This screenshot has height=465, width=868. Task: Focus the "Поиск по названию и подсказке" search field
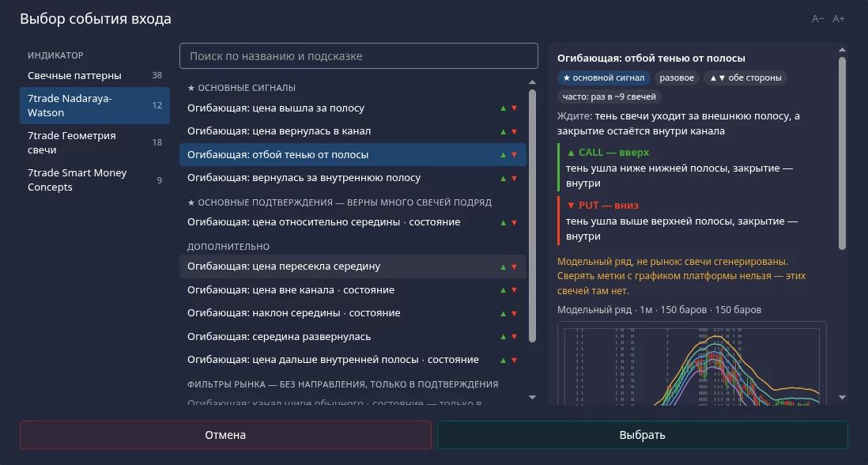pos(359,56)
